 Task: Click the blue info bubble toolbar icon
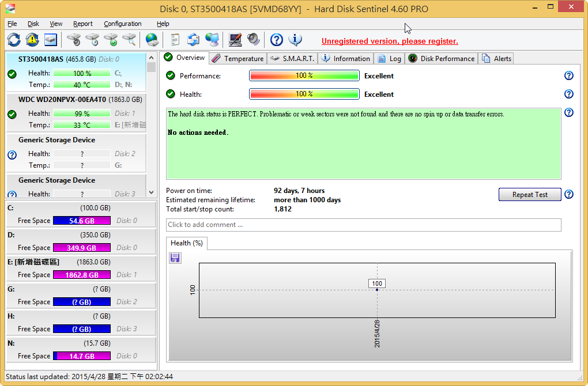tap(295, 40)
